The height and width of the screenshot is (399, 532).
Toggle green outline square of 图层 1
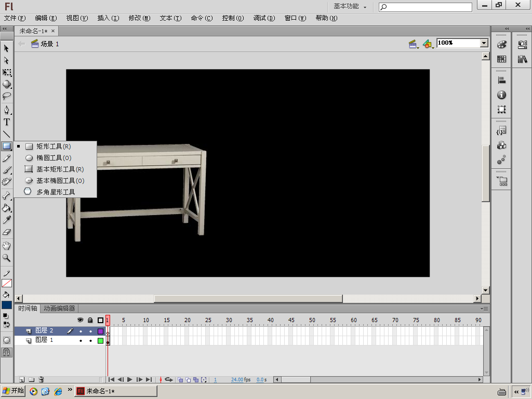click(x=100, y=341)
